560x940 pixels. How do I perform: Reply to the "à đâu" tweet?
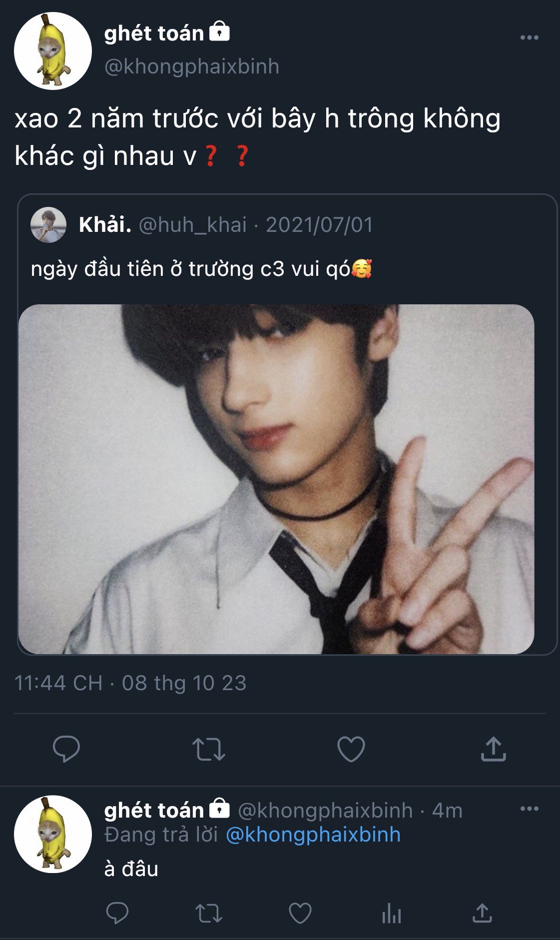click(x=117, y=913)
